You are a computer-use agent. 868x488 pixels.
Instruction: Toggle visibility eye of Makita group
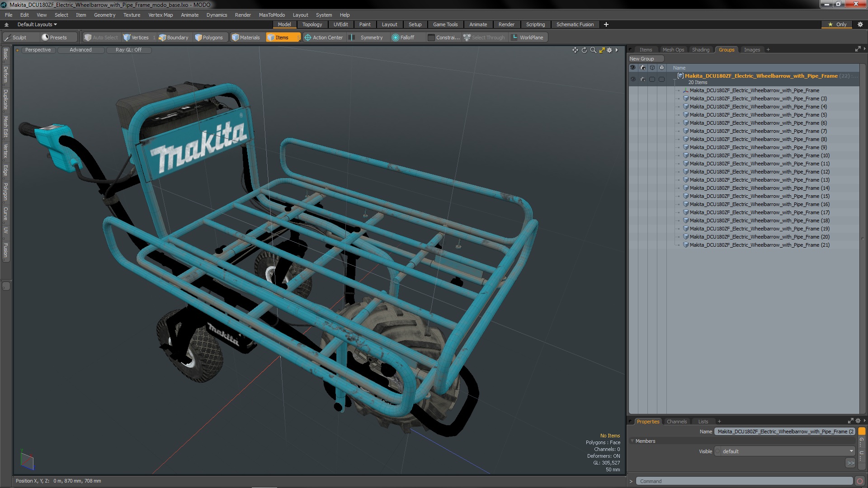[632, 79]
